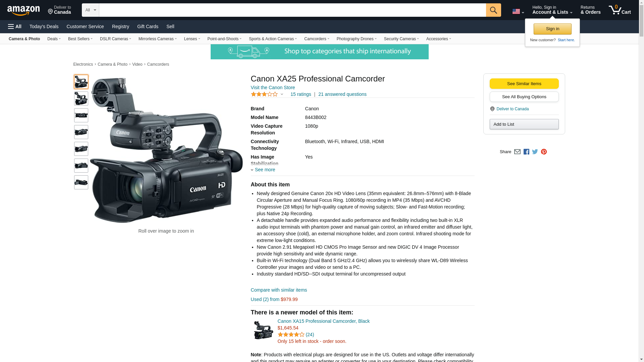Click the international shipping banner
The height and width of the screenshot is (362, 644).
[x=319, y=52]
